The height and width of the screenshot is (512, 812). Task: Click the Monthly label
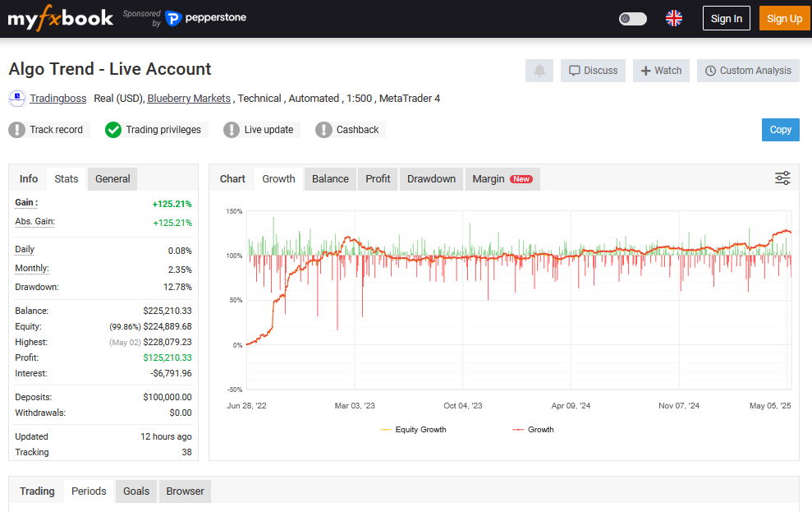[31, 268]
